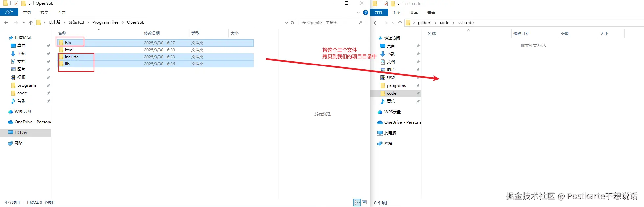Select the include folder
The width and height of the screenshot is (644, 207).
click(x=155, y=57)
